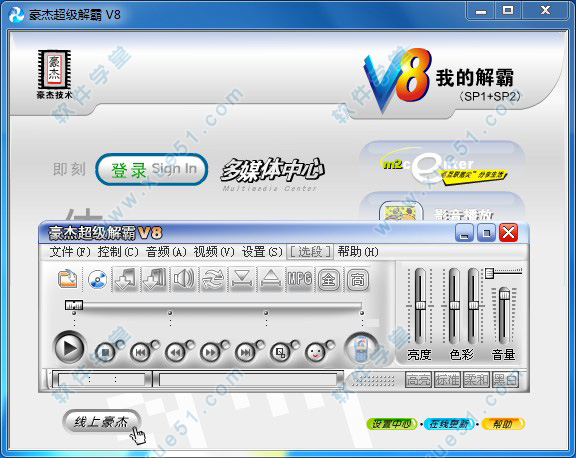Viewport: 576px width, 458px height.
Task: Click the window zoom round button
Action: 281,352
